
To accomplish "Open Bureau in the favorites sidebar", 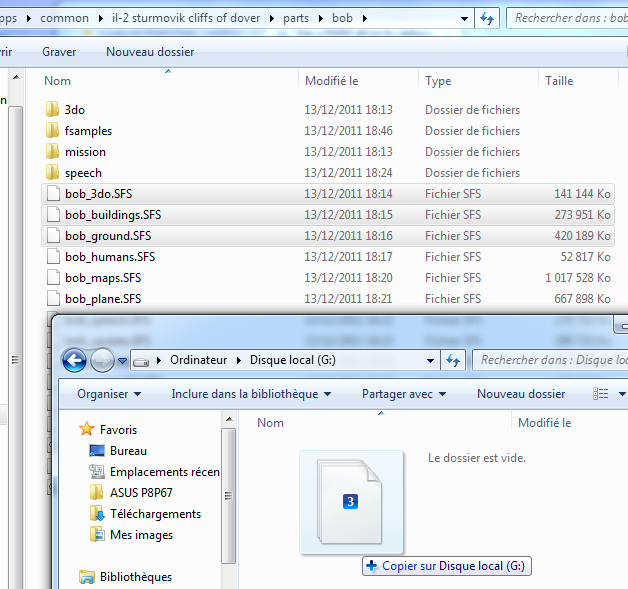I will [118, 451].
